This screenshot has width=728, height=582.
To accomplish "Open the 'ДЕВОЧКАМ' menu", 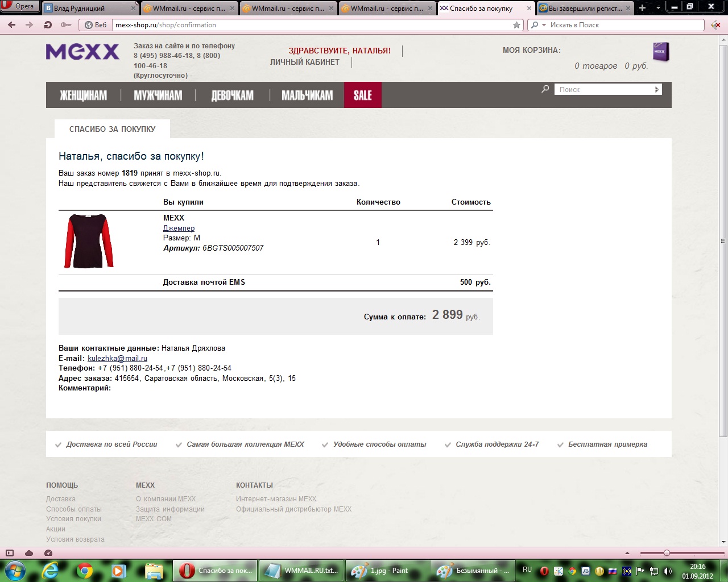I will (x=233, y=95).
